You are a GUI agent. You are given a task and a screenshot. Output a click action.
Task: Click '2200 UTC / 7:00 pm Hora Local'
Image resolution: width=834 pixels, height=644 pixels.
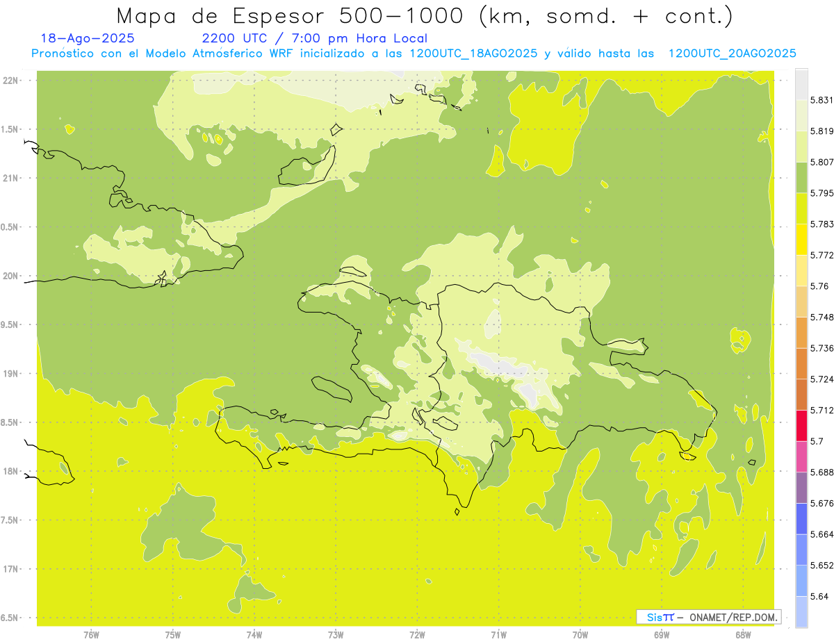tap(315, 38)
